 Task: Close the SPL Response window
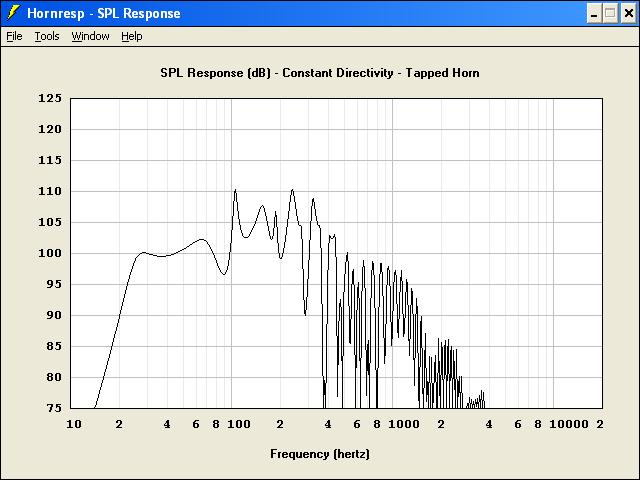[629, 13]
